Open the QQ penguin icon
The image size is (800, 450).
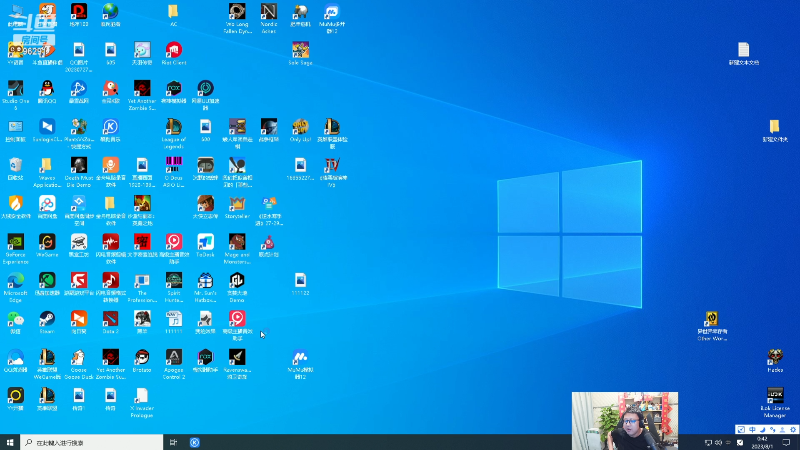tap(47, 92)
